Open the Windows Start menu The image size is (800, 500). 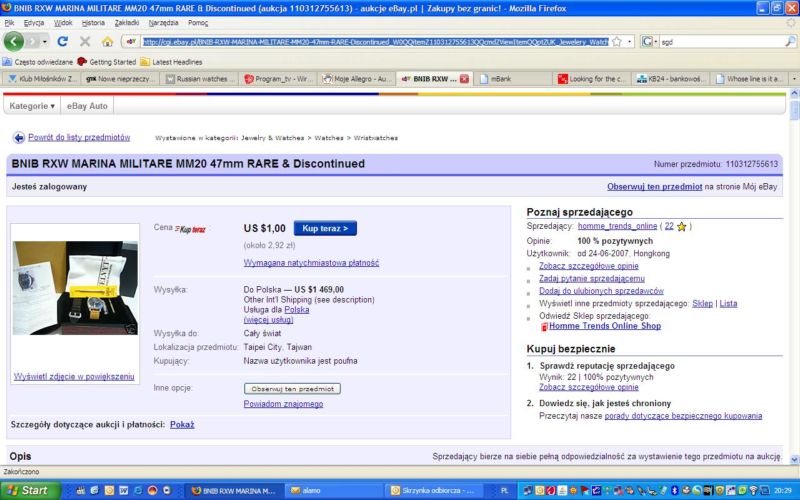31,490
